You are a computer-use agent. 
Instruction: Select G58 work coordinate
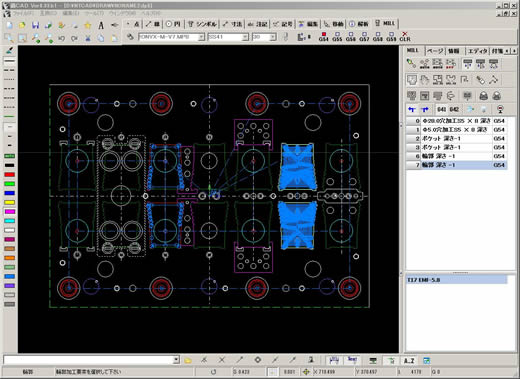tap(378, 37)
